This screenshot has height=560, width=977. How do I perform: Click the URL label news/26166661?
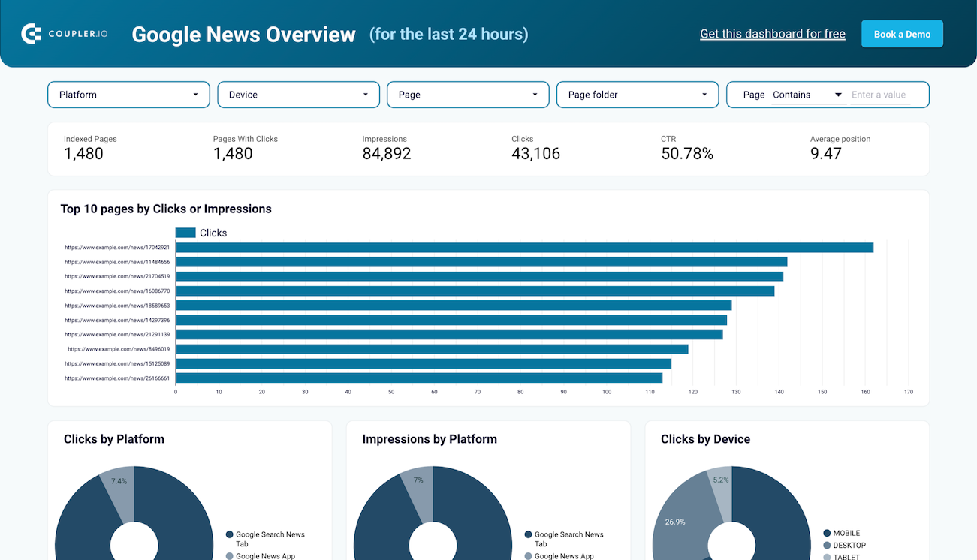click(x=117, y=378)
